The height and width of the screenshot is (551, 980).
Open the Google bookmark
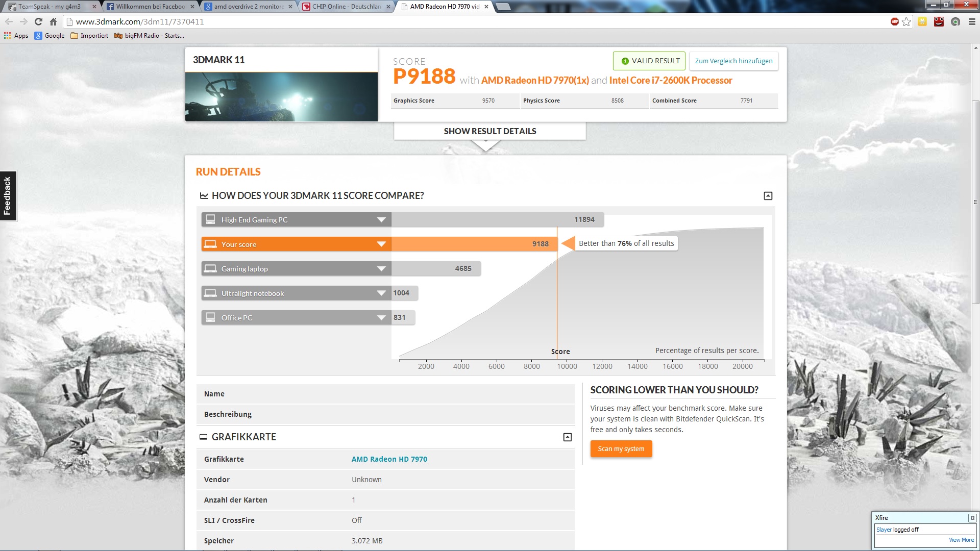[50, 36]
